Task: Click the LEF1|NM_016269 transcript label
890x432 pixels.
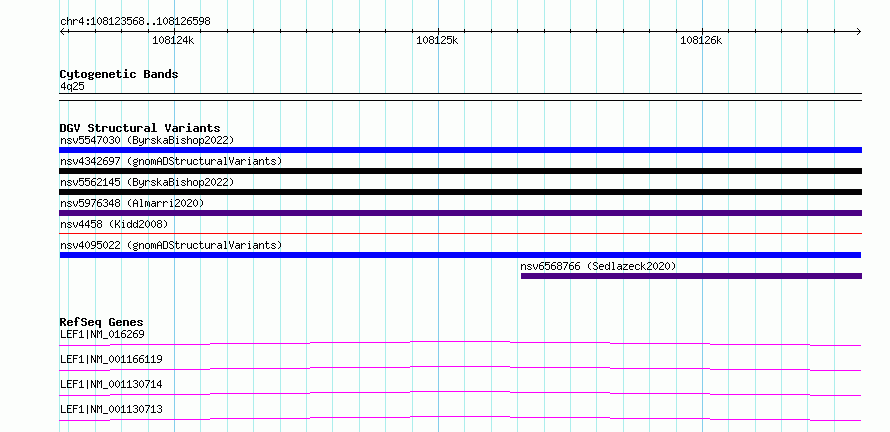Action: [x=102, y=334]
